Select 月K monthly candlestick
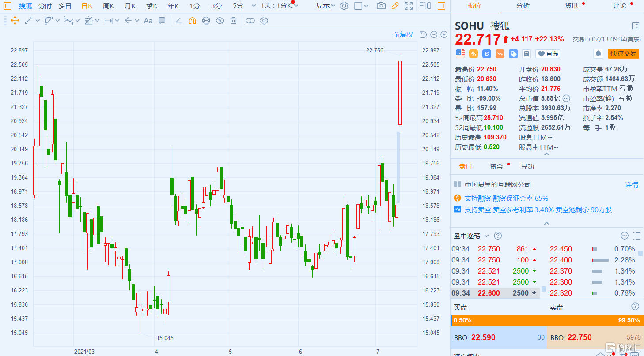 130,6
